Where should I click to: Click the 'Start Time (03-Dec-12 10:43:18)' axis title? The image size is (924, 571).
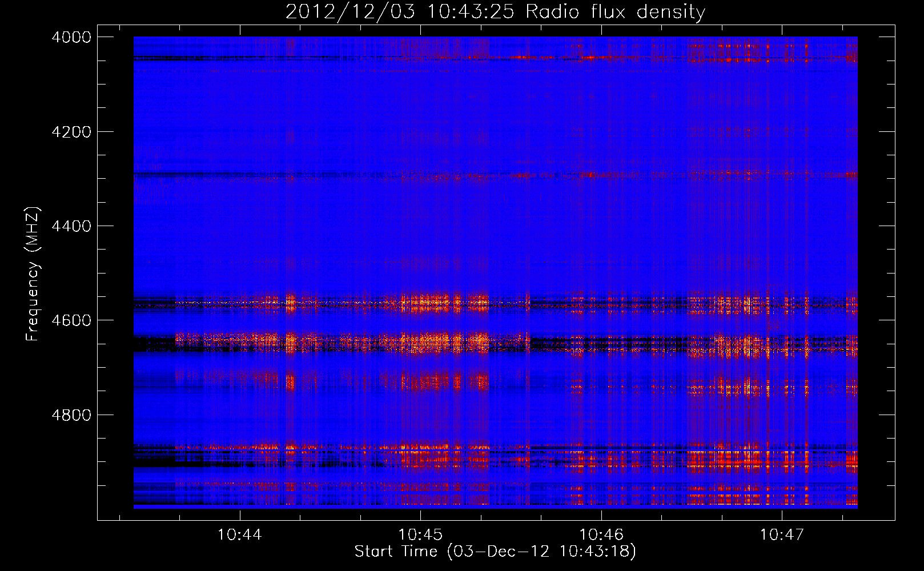coord(495,552)
